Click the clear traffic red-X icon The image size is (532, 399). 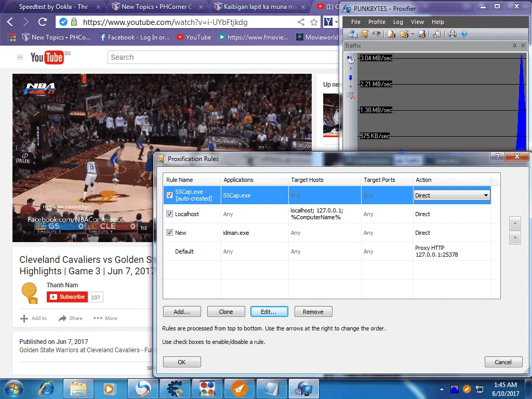351,96
